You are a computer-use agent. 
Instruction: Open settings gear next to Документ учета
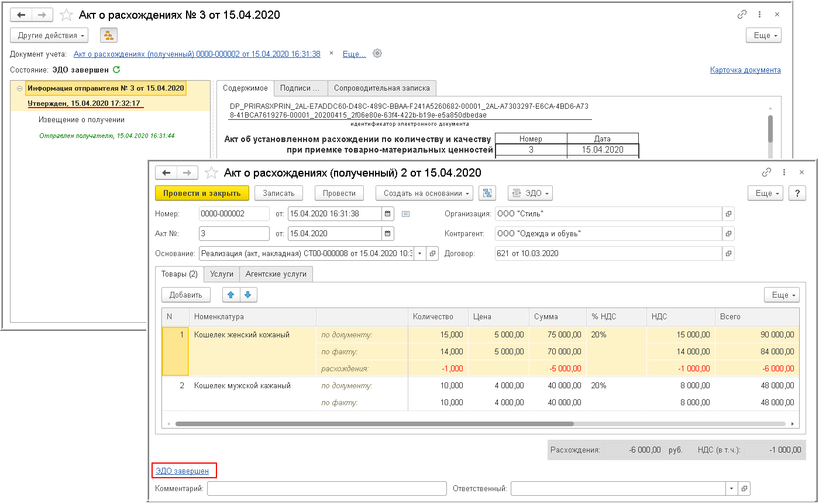(377, 53)
